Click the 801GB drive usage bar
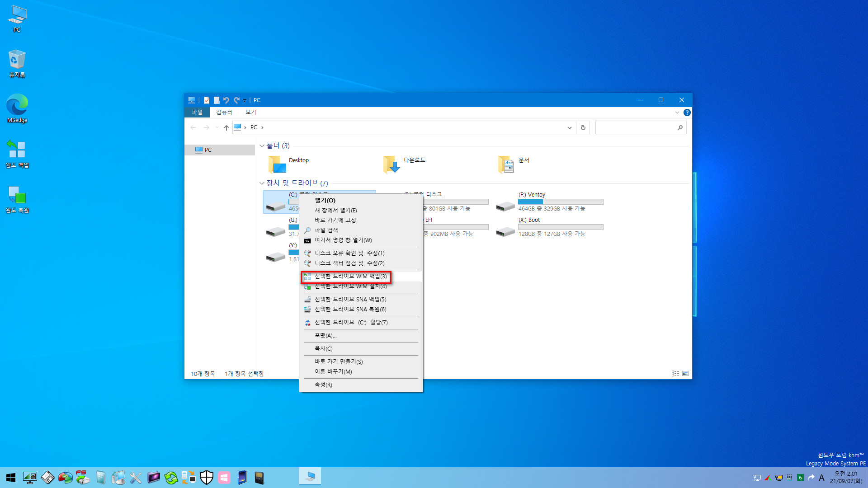The image size is (868, 488). (456, 202)
